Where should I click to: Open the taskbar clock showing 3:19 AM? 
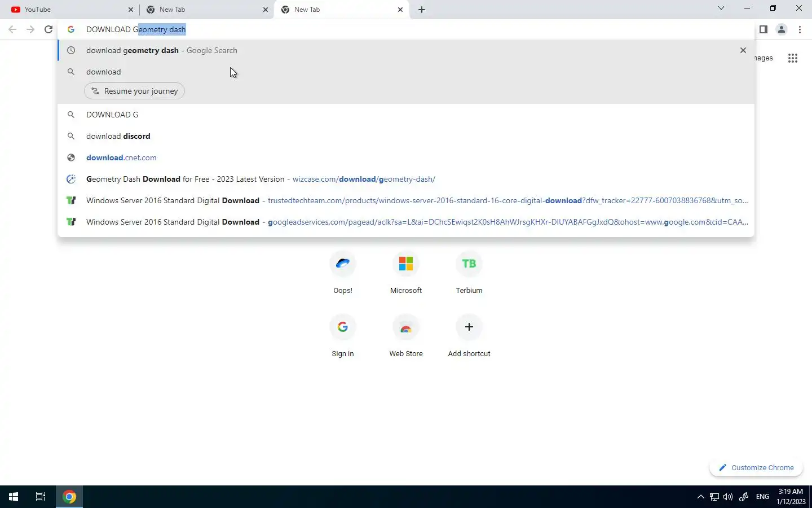pos(791,497)
